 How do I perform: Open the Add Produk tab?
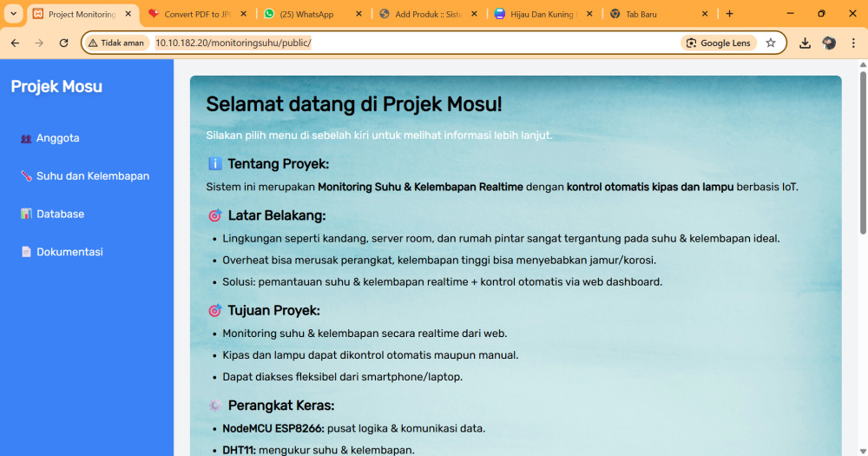[x=425, y=14]
